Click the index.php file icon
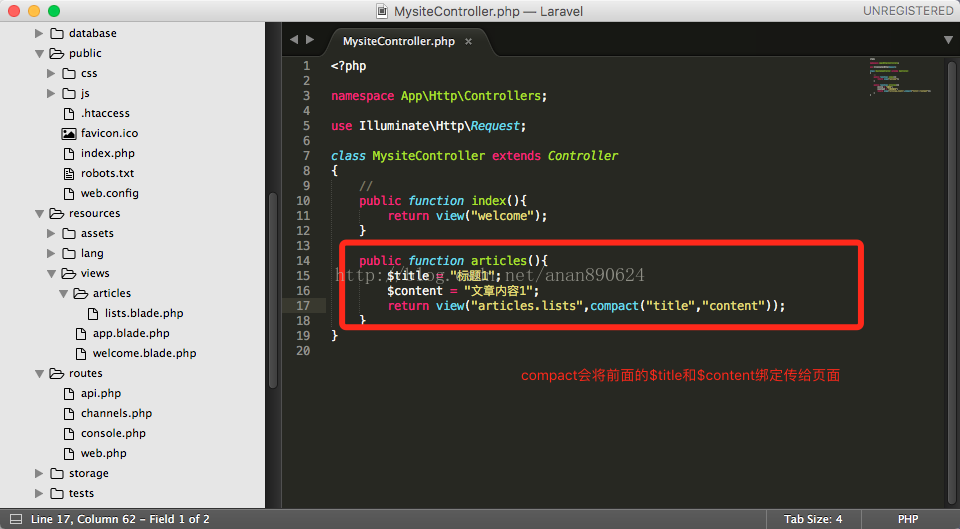 [69, 153]
